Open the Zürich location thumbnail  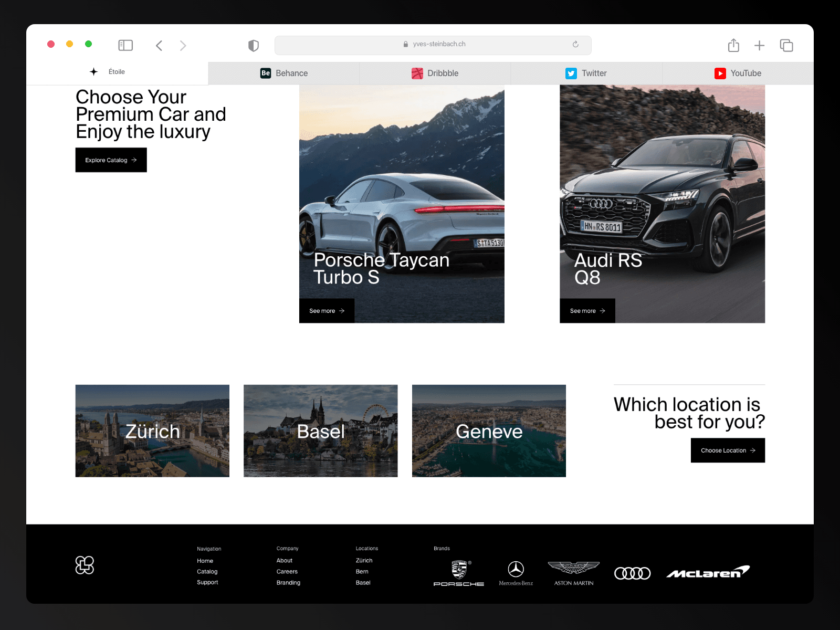(152, 431)
